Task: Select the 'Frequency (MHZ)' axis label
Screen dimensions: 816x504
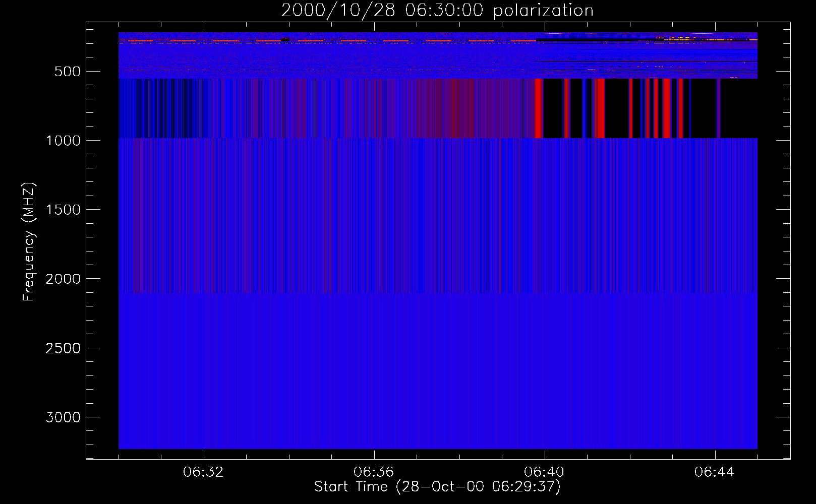Action: 29,242
